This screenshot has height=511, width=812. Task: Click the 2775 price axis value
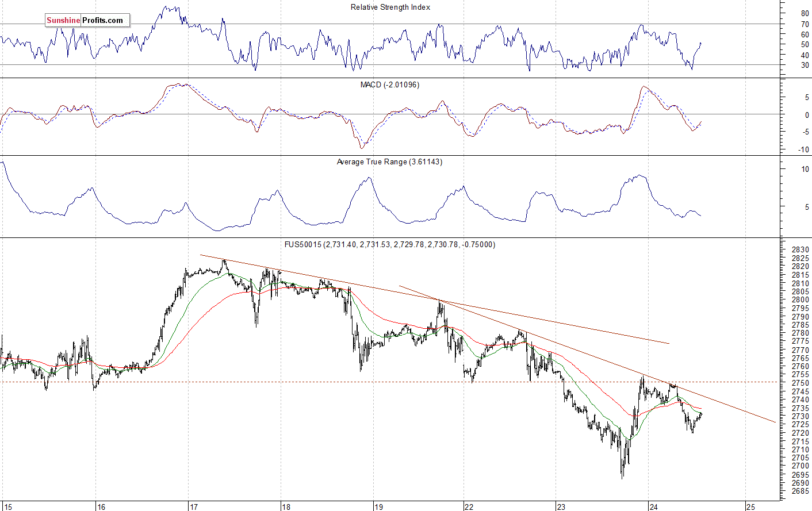coord(800,341)
